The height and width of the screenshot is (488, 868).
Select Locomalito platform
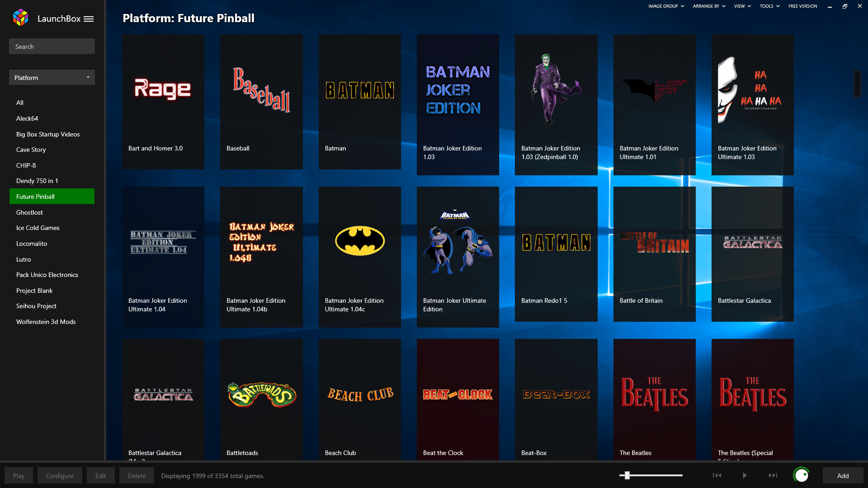[52, 244]
